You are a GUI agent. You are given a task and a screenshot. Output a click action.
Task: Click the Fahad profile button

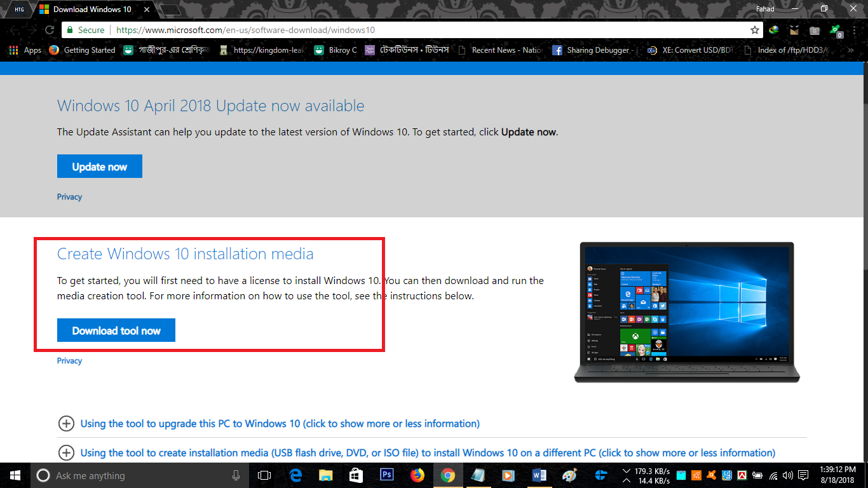point(765,9)
